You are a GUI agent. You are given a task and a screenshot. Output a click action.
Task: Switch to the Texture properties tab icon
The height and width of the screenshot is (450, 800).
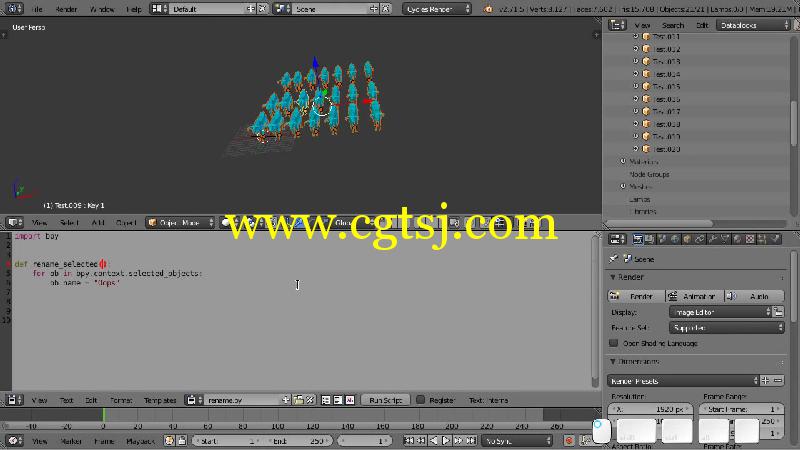coord(749,239)
